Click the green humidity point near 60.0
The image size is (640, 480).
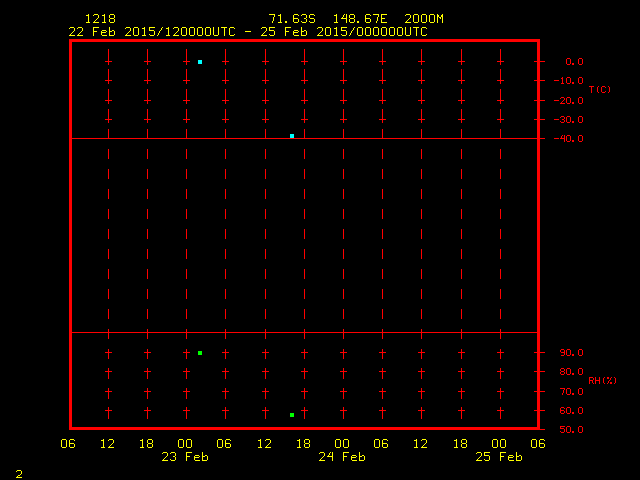coord(292,415)
